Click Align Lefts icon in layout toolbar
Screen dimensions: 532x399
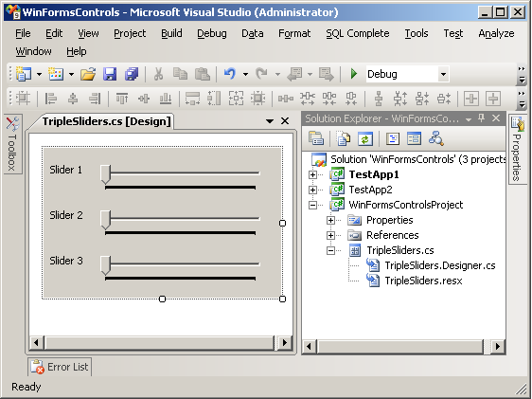(51, 99)
